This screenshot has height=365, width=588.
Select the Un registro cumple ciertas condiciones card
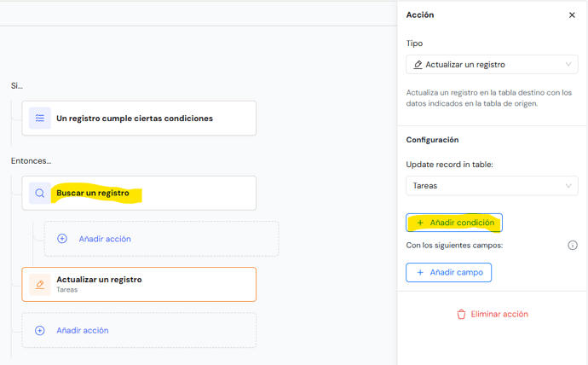pos(139,119)
